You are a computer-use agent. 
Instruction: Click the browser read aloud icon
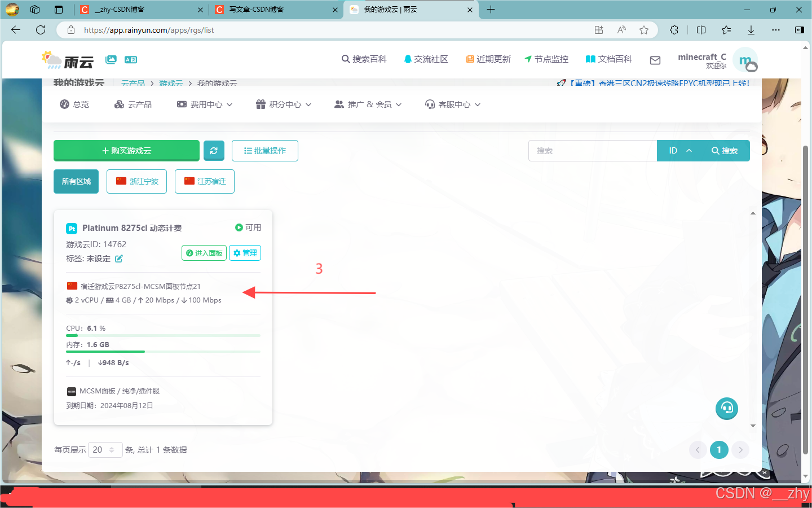point(621,30)
